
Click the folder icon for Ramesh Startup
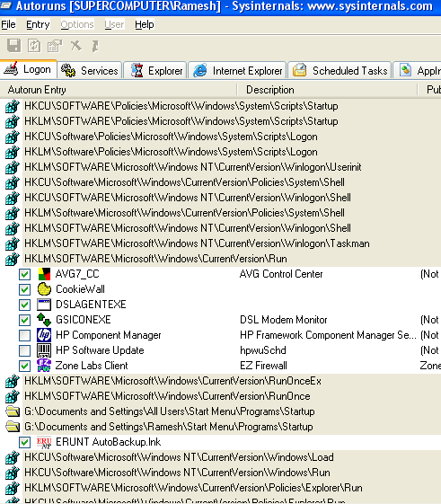[13, 427]
